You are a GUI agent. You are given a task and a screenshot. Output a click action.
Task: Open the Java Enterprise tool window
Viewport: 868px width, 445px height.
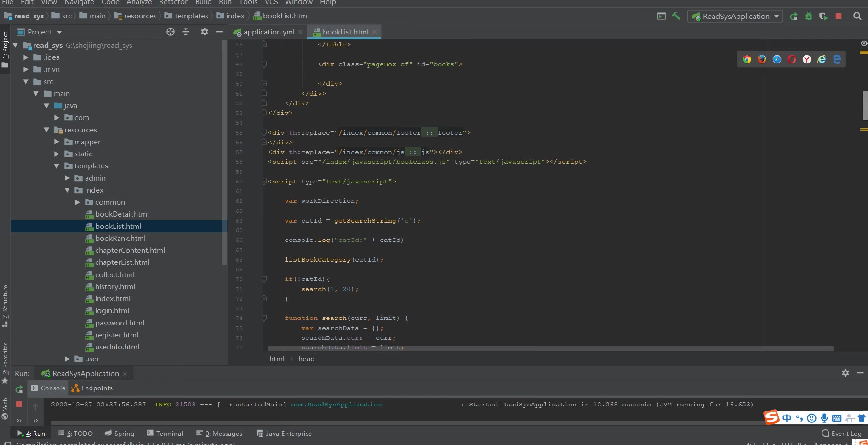click(284, 433)
